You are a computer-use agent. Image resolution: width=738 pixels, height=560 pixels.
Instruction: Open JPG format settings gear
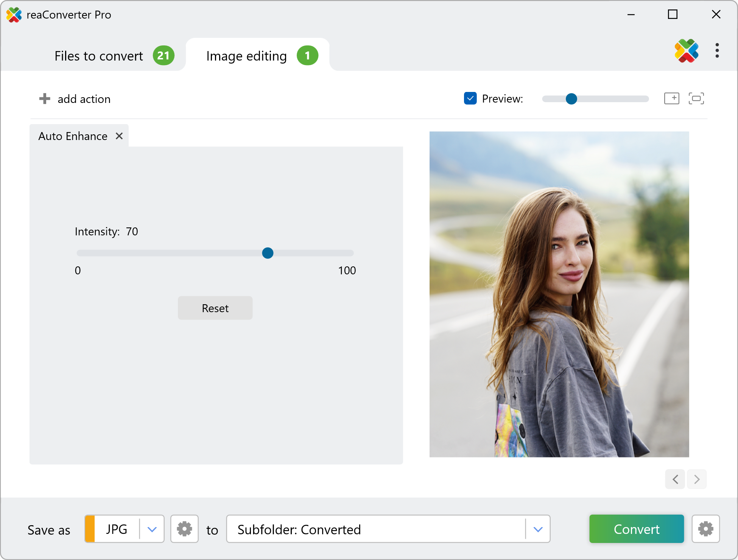(x=184, y=529)
